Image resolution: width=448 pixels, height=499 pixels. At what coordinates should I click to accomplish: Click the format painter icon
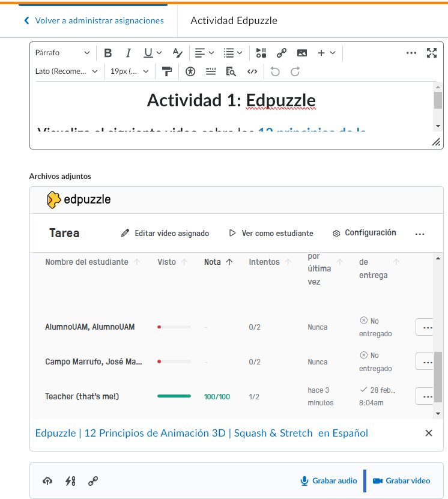pos(167,71)
